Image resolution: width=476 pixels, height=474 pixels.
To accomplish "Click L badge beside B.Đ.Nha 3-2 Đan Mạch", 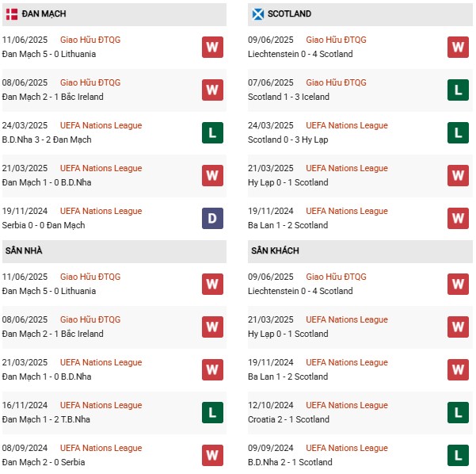I will (212, 132).
